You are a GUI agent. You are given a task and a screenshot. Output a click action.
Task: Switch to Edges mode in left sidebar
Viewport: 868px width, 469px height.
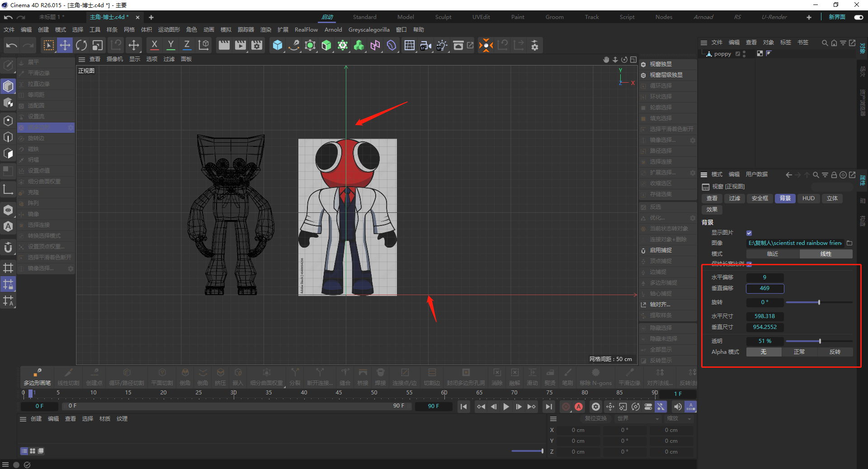tap(8, 137)
